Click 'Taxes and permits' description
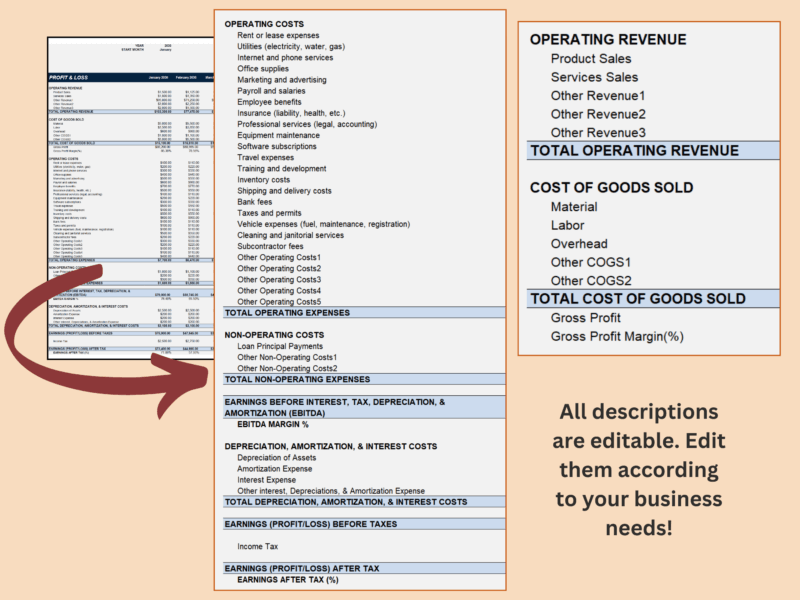The height and width of the screenshot is (600, 800). click(269, 213)
